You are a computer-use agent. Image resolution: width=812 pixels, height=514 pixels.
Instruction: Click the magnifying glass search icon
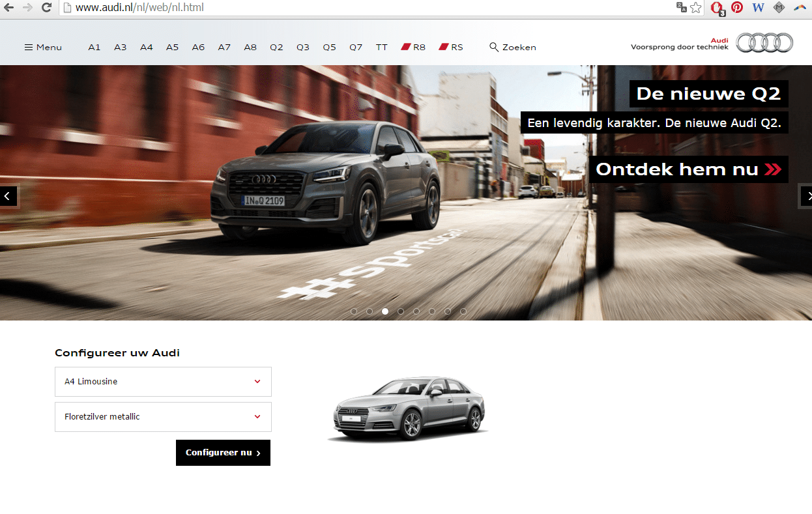pos(494,47)
